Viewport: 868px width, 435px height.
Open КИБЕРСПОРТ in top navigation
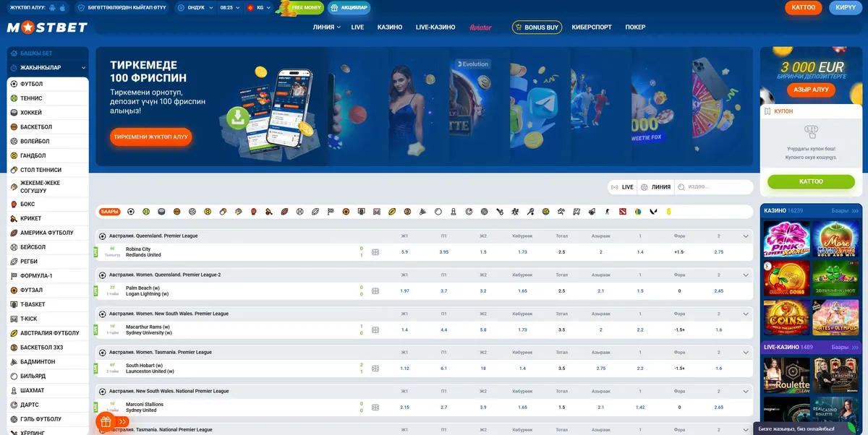click(x=592, y=27)
